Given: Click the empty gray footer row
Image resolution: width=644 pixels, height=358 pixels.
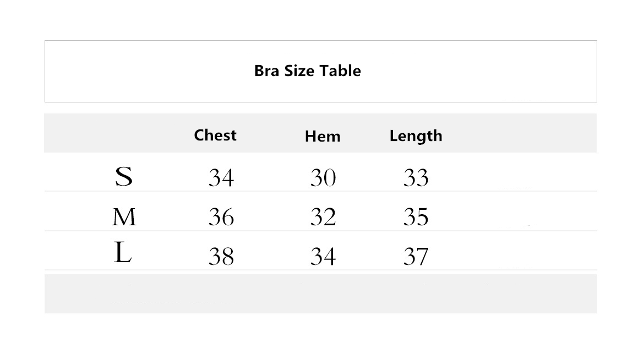Looking at the screenshot, I should tap(320, 294).
